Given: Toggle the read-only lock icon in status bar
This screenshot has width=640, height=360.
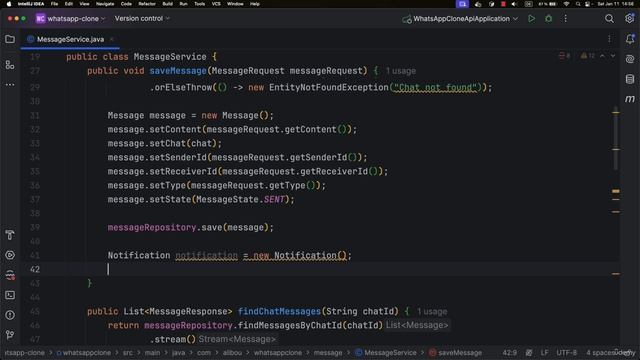Looking at the screenshot, I should (529, 353).
